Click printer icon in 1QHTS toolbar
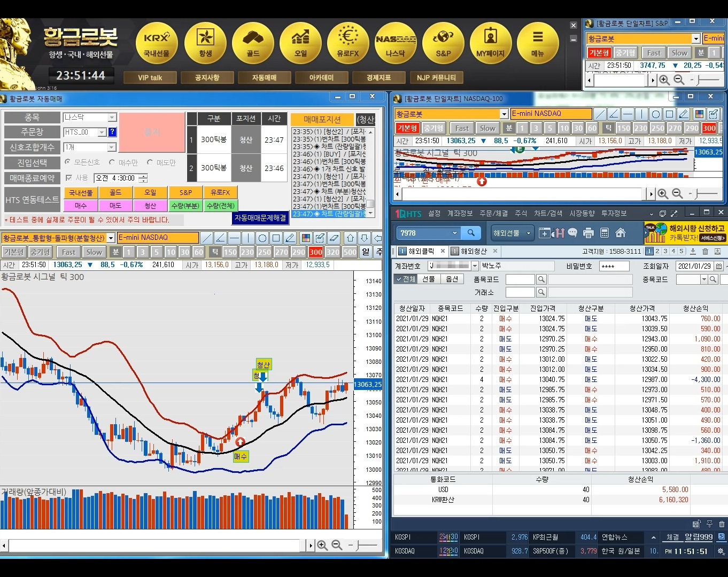This screenshot has width=728, height=577. pos(588,233)
